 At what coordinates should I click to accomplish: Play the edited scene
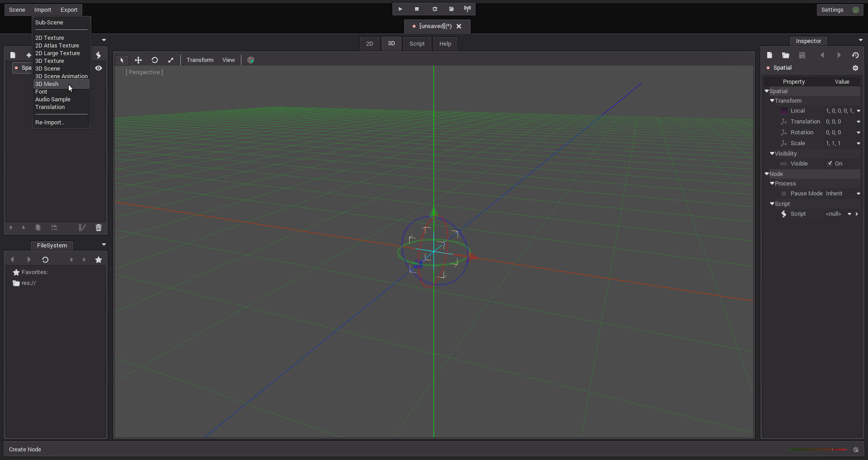tap(434, 9)
